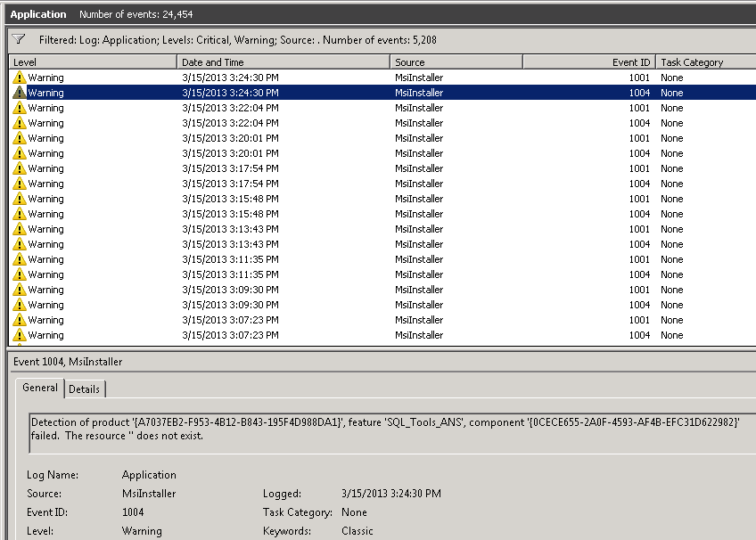Sort events by Source column header
Viewport: 756px width, 540px height.
[455, 62]
